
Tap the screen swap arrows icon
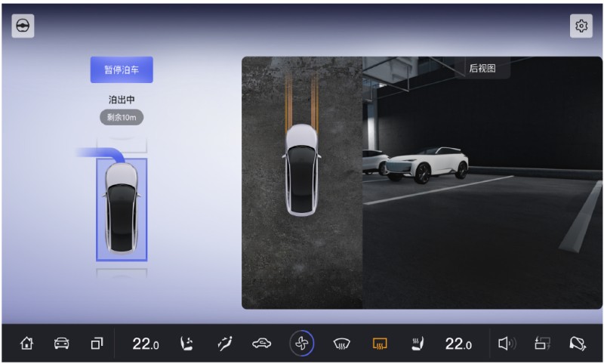pos(543,343)
